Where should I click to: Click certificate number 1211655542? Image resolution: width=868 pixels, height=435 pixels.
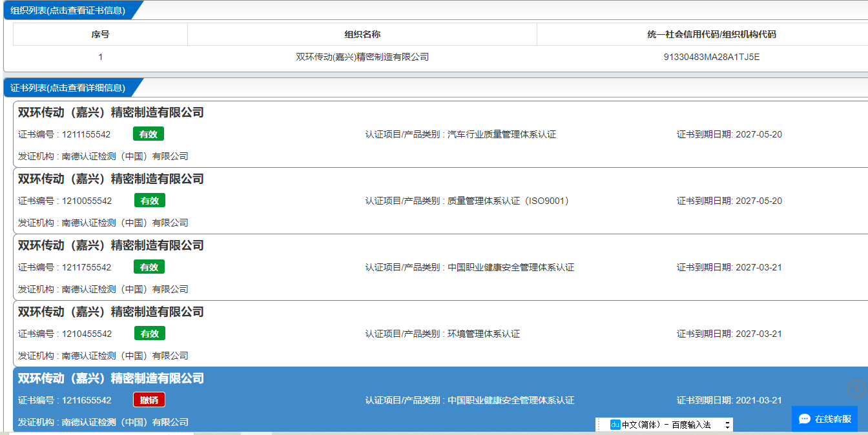pyautogui.click(x=87, y=401)
